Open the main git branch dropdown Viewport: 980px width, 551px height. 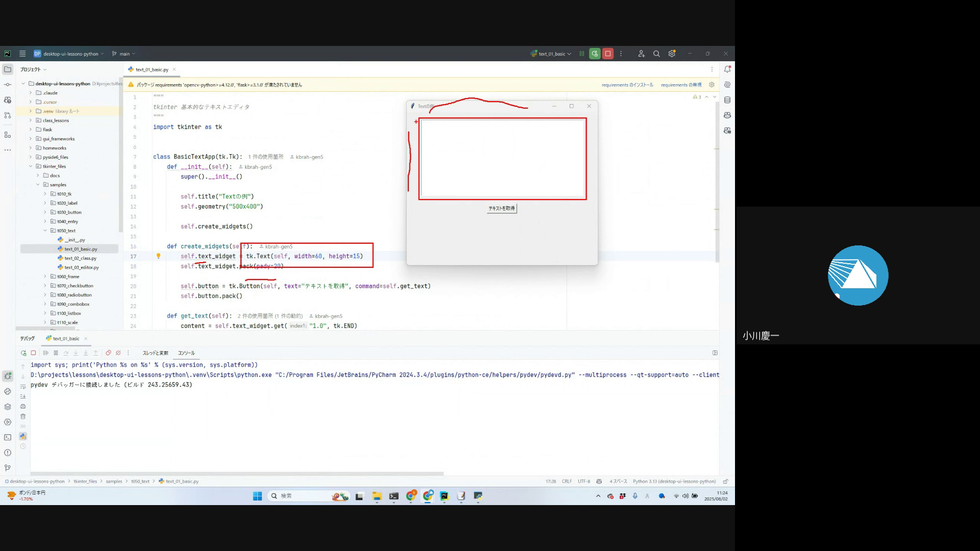(124, 54)
